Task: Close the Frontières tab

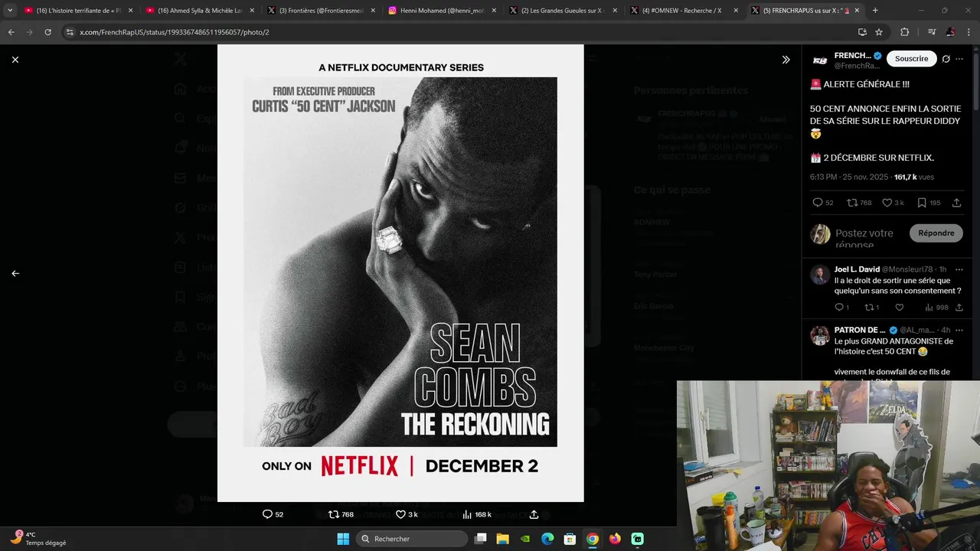Action: [x=373, y=11]
